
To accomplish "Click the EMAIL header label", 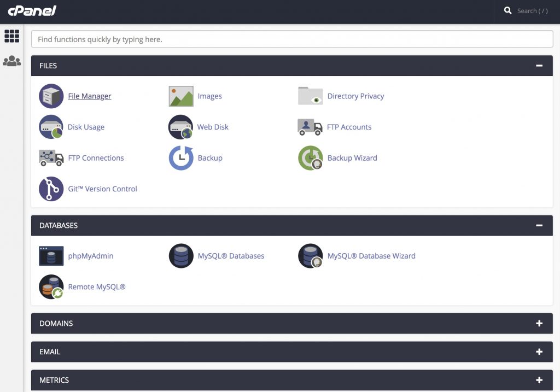I will (x=50, y=352).
